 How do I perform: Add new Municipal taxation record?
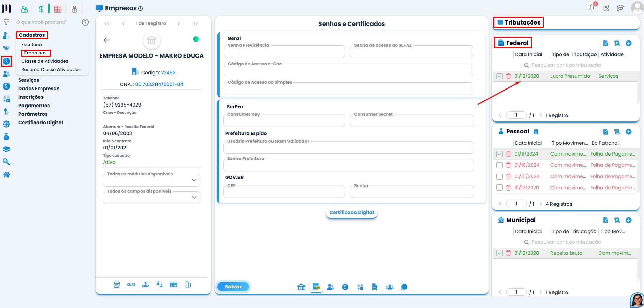click(x=629, y=220)
